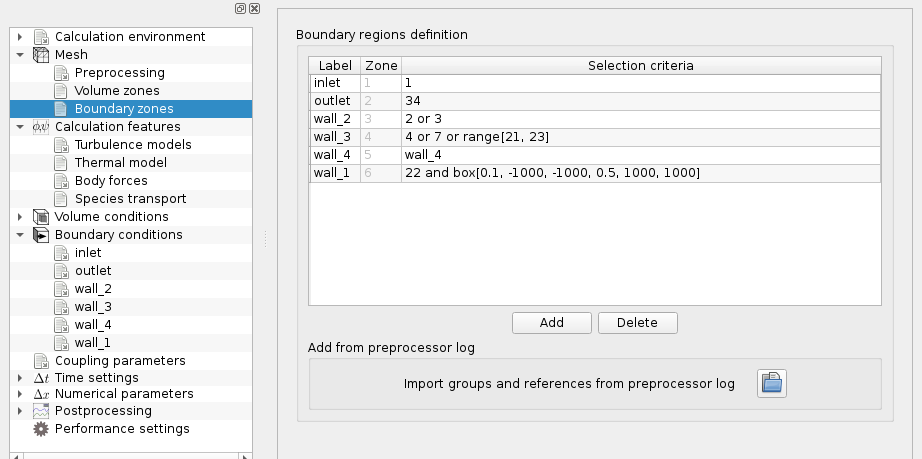The height and width of the screenshot is (459, 922).
Task: Open Performance settings page
Action: click(x=122, y=429)
